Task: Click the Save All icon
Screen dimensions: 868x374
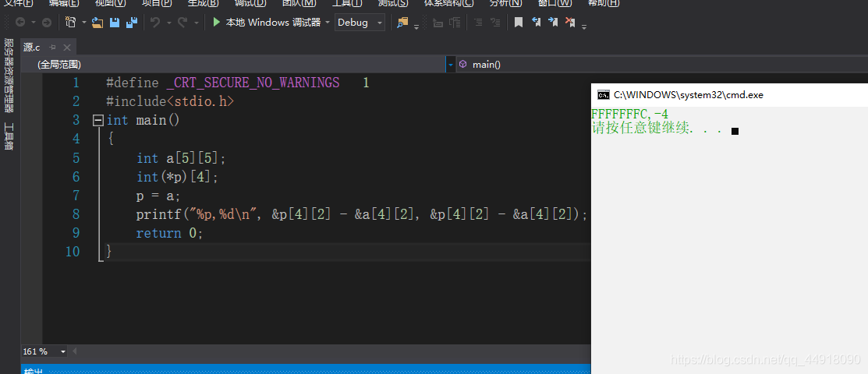Action: tap(132, 23)
